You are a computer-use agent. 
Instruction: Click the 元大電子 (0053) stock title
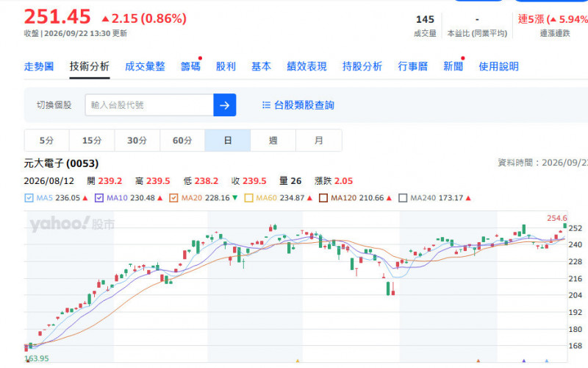62,163
